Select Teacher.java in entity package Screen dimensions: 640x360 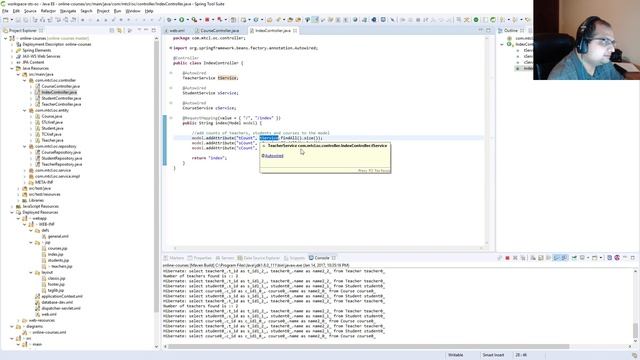click(52, 140)
